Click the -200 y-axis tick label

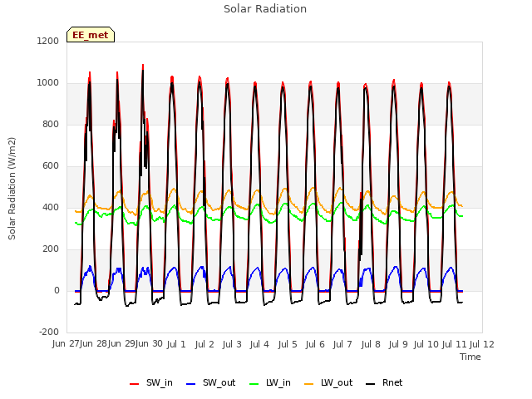49,332
